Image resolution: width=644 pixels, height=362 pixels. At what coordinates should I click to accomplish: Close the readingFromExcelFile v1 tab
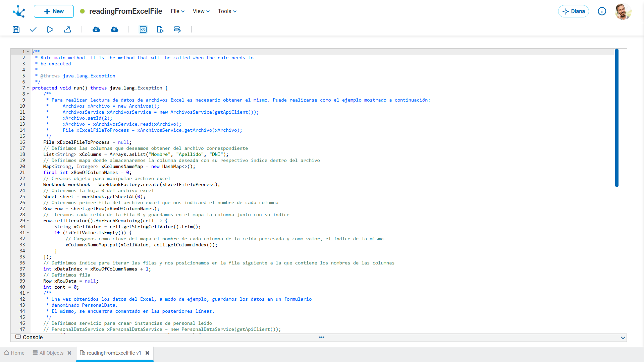click(x=147, y=353)
